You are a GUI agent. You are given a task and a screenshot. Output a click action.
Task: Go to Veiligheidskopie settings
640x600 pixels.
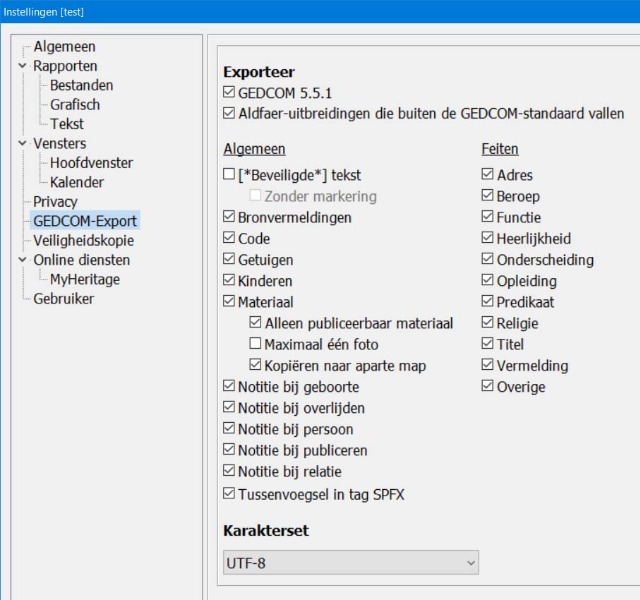(x=83, y=240)
